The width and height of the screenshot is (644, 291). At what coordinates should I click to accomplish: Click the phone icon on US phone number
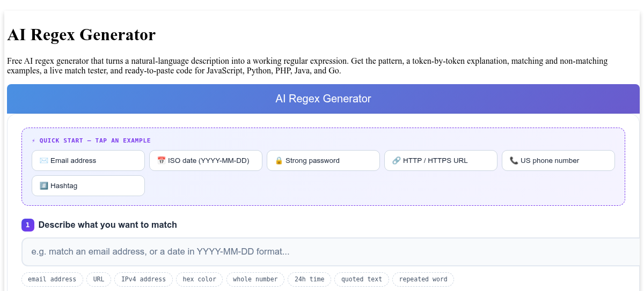tap(514, 160)
